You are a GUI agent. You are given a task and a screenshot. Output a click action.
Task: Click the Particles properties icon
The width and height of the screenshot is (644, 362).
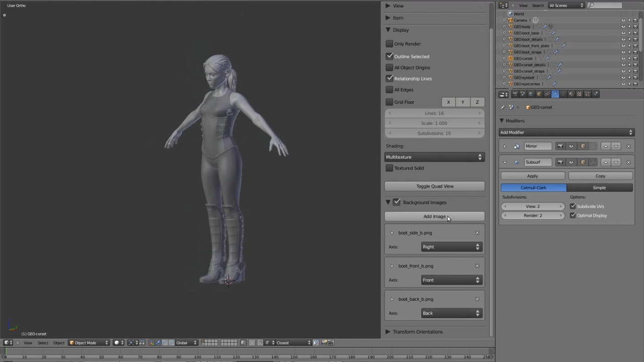click(588, 94)
